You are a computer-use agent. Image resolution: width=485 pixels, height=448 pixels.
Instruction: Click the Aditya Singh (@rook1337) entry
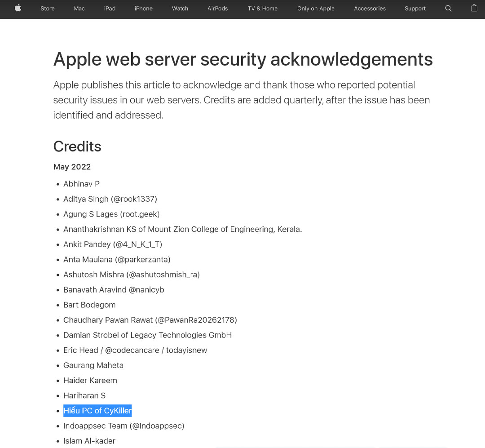point(110,199)
